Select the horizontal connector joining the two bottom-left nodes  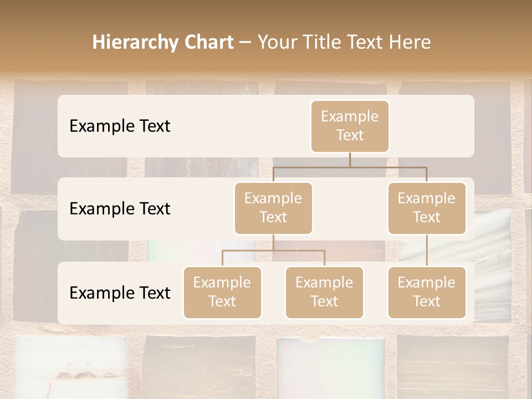coord(273,250)
